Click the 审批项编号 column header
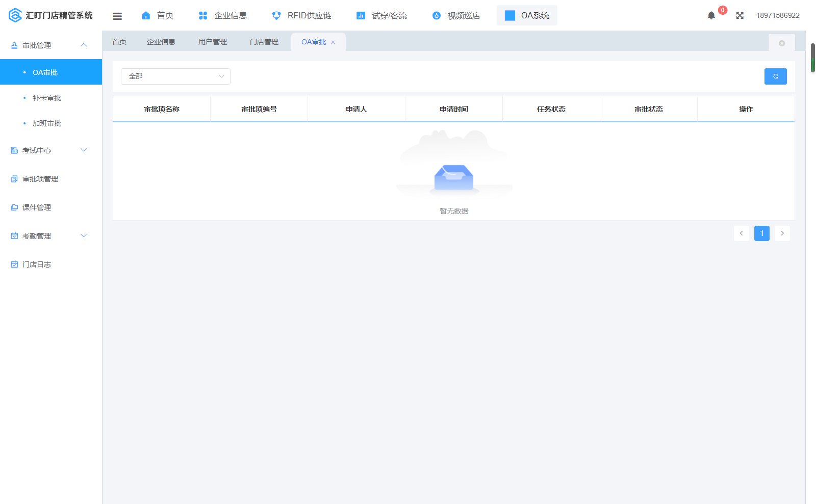 click(x=259, y=109)
